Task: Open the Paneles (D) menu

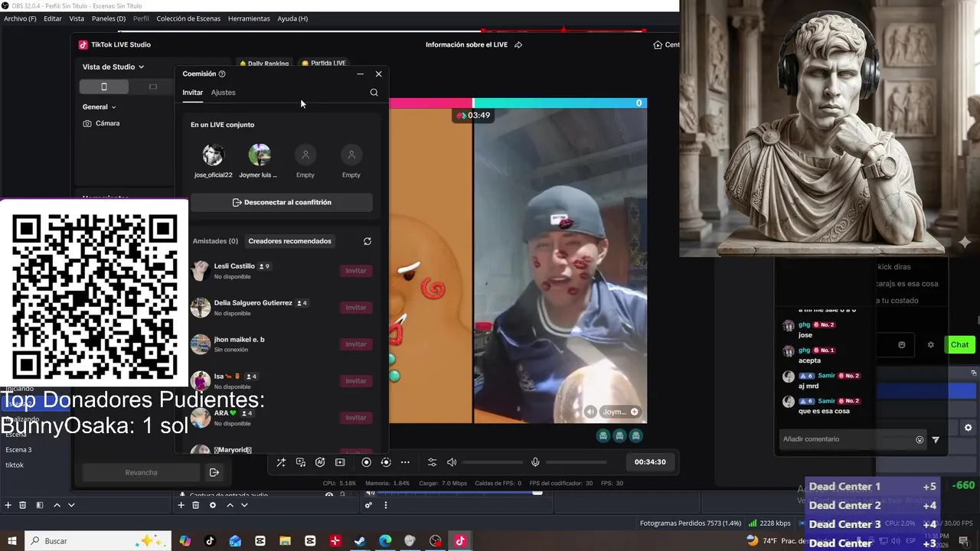Action: pyautogui.click(x=109, y=18)
